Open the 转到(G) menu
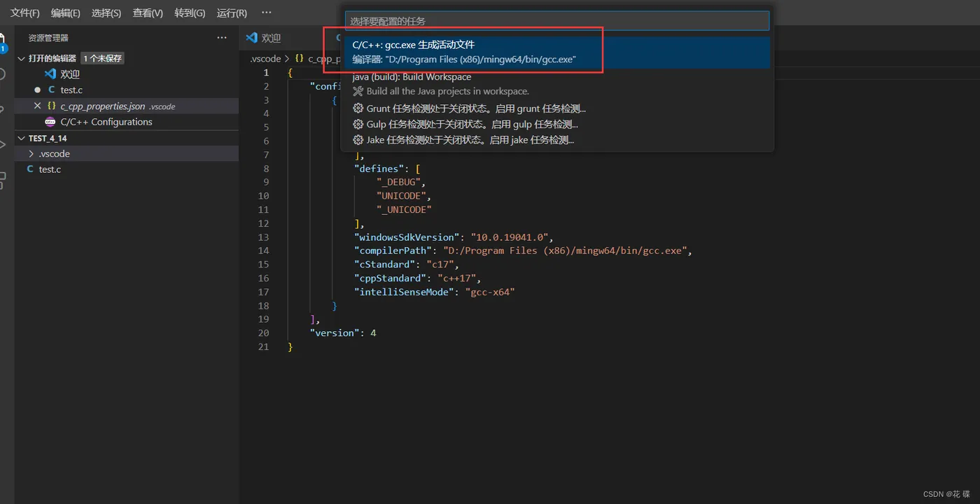Screen dimensions: 980x504 pos(190,13)
